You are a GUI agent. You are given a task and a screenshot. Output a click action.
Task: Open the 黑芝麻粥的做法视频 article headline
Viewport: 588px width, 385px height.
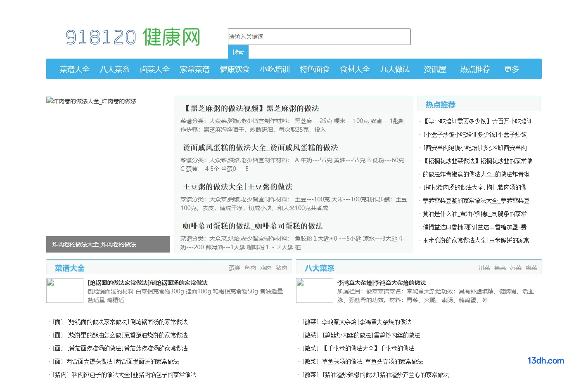click(x=251, y=108)
